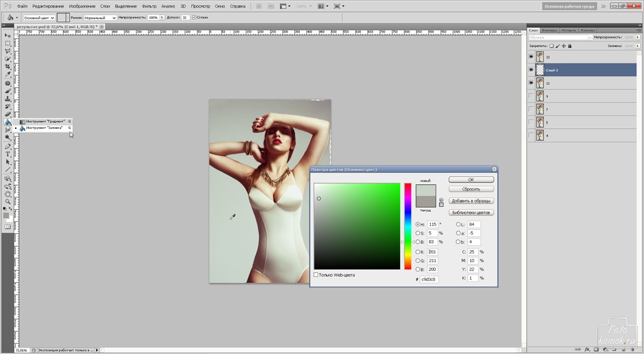Select the Type (T) tool

click(8, 154)
